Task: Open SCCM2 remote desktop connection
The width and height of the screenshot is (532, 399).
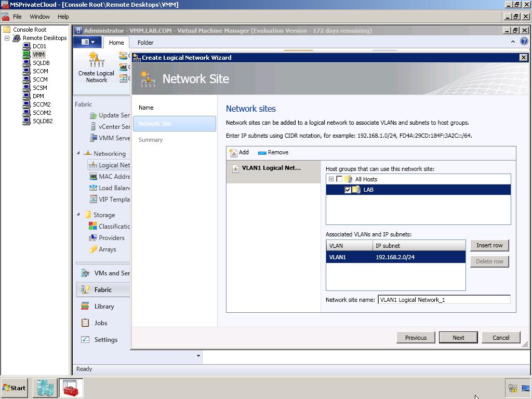Action: point(42,104)
